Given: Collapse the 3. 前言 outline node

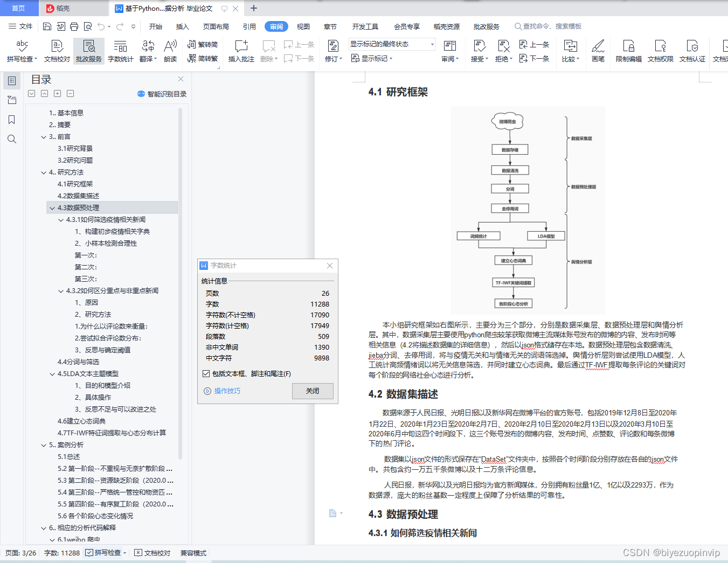Looking at the screenshot, I should point(44,137).
